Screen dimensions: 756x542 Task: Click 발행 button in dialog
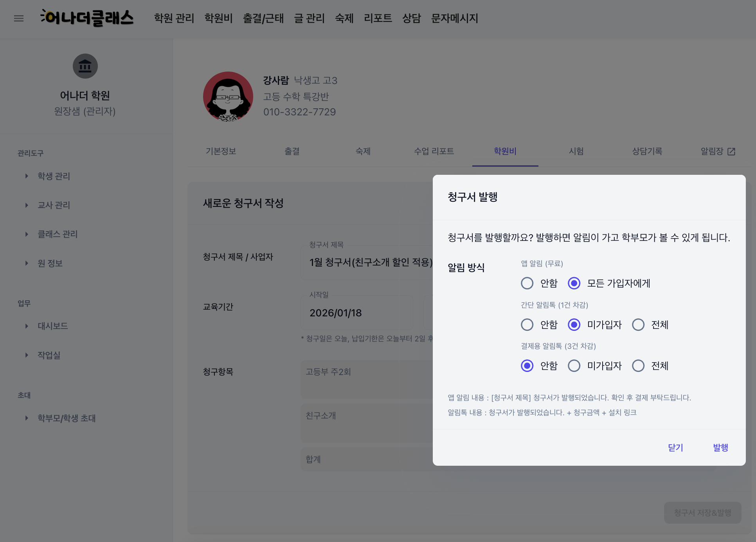tap(720, 447)
